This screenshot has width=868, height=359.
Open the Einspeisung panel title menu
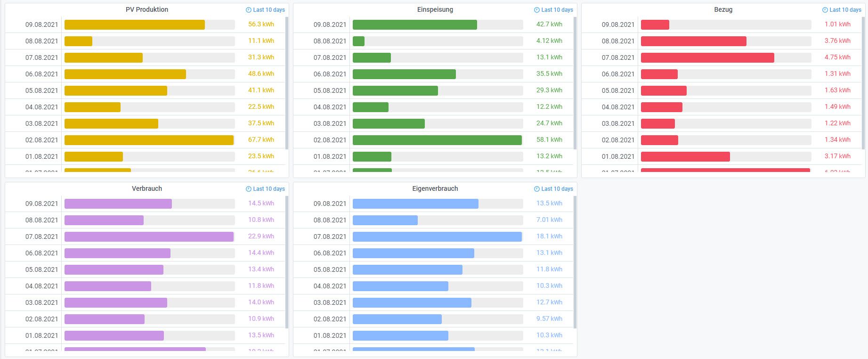[435, 9]
